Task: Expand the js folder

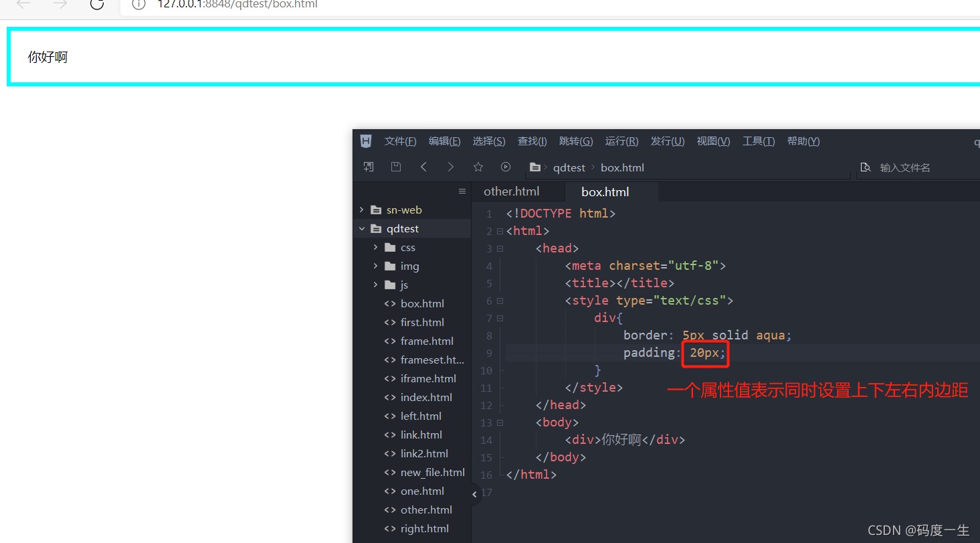Action: [x=376, y=285]
